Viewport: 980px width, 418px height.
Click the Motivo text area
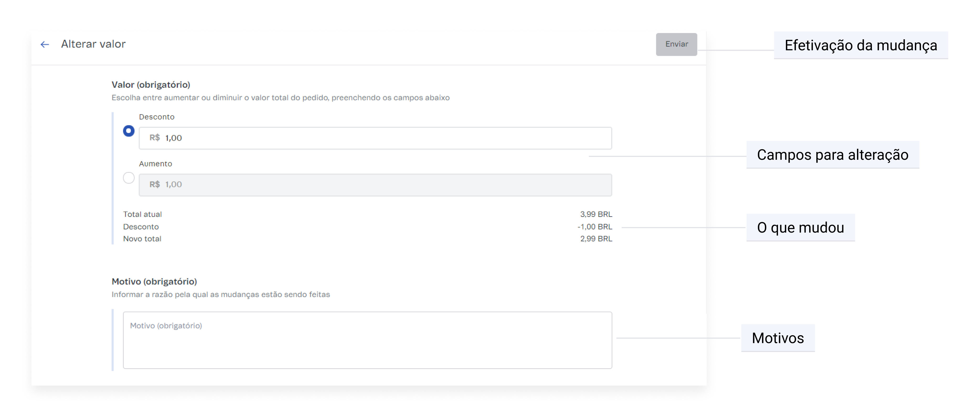point(367,340)
